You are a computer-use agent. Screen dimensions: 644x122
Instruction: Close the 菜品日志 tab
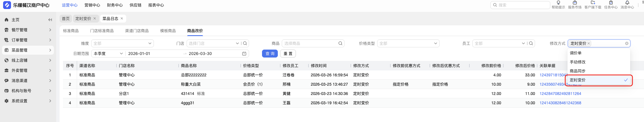click(x=122, y=19)
